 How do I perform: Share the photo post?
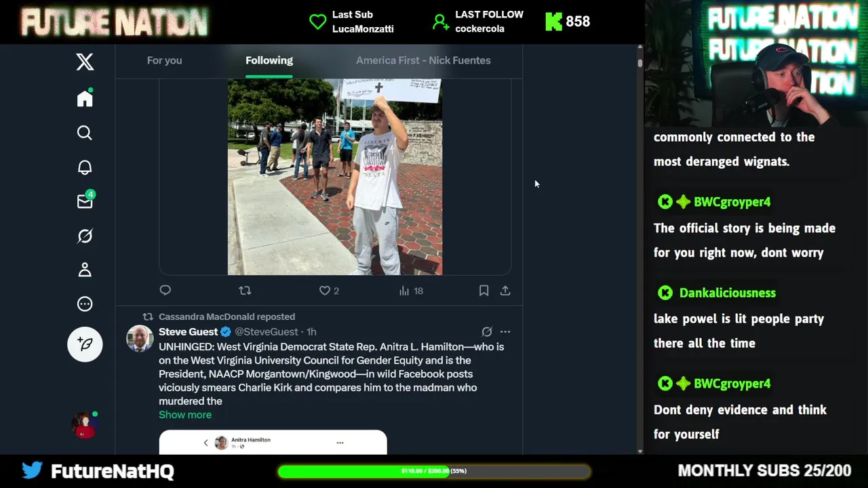pyautogui.click(x=505, y=290)
